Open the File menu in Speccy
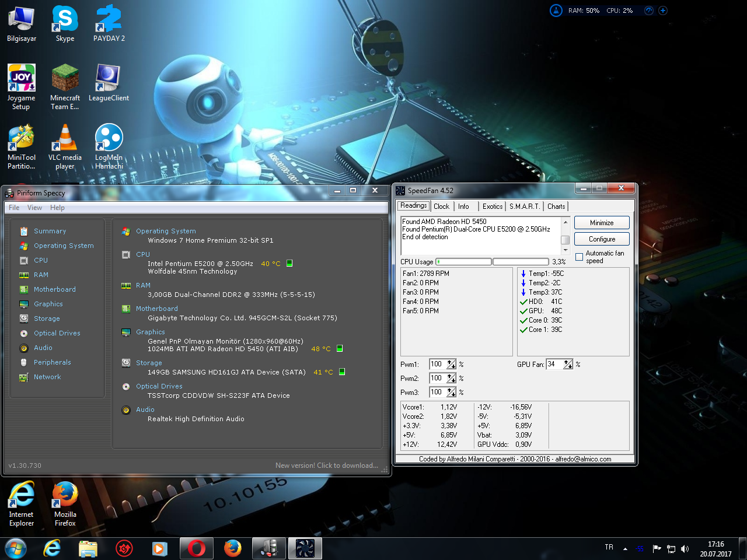This screenshot has height=560, width=747. click(14, 208)
